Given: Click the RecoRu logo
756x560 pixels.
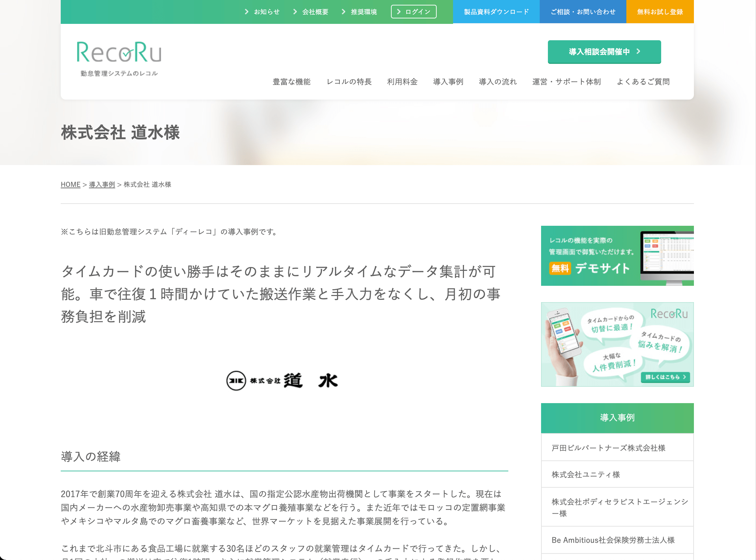Looking at the screenshot, I should [119, 58].
